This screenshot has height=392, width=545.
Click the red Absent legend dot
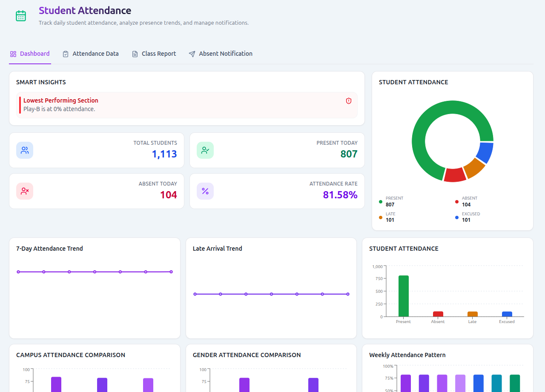pos(457,201)
